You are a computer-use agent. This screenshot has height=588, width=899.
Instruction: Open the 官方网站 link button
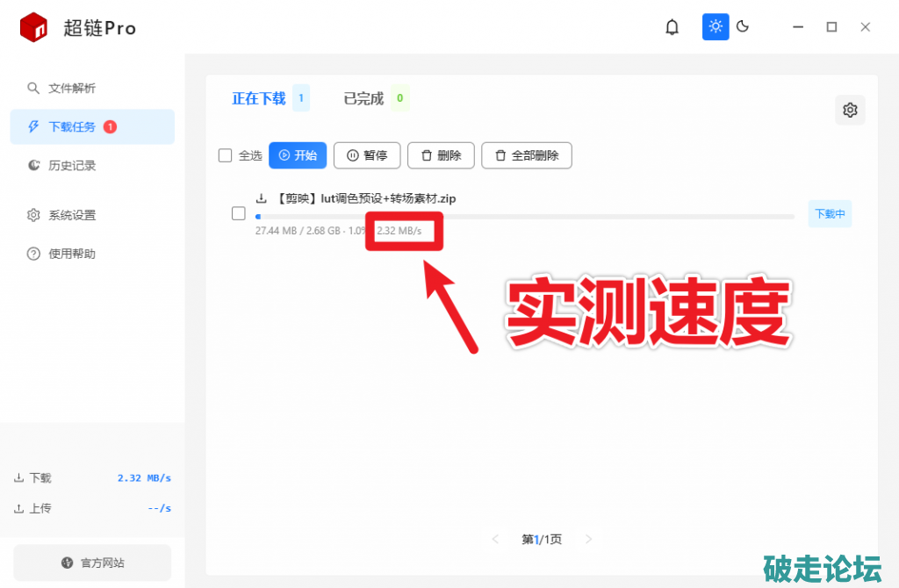click(92, 563)
